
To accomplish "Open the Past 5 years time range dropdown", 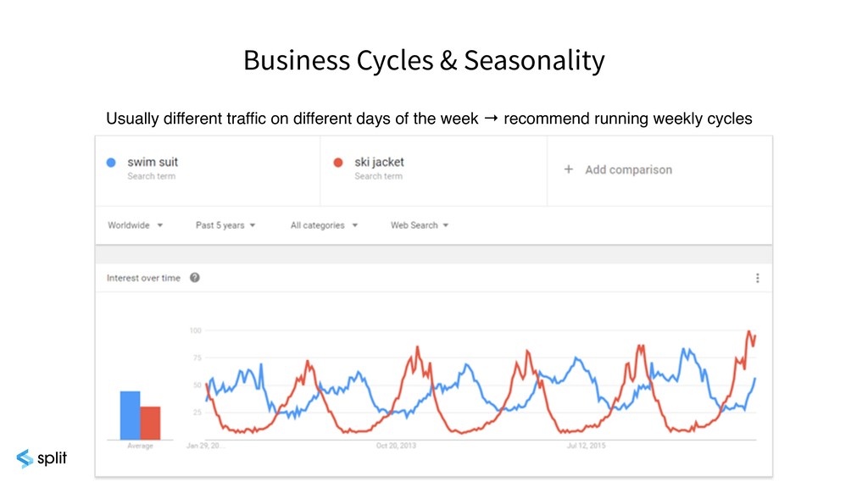I will coord(225,225).
